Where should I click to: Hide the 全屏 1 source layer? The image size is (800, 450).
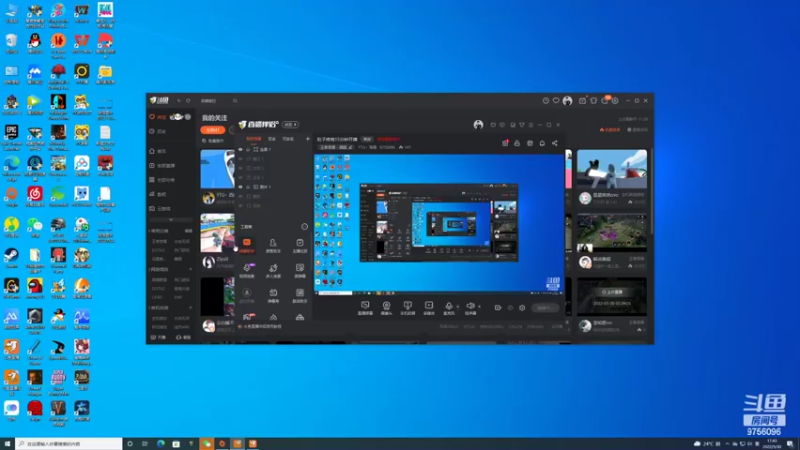click(241, 149)
